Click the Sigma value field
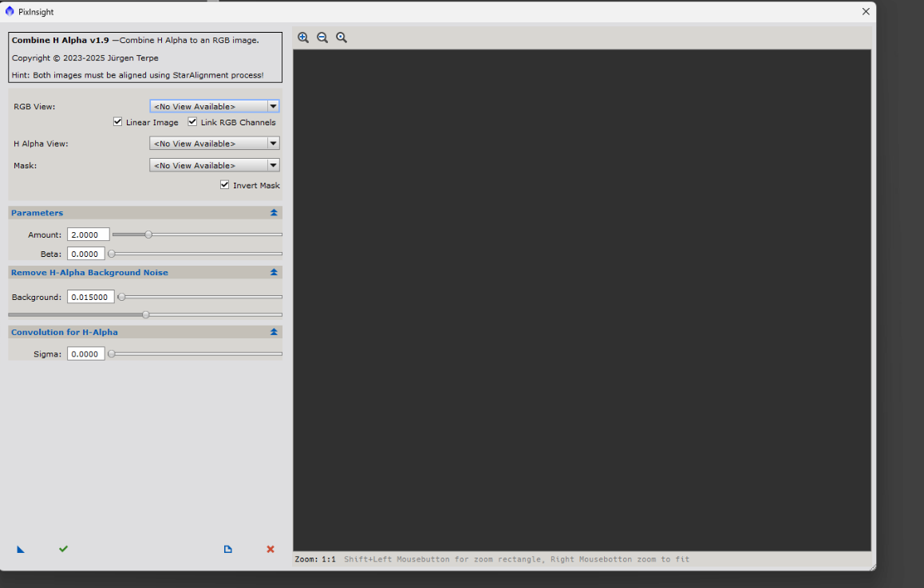Image resolution: width=924 pixels, height=588 pixels. point(86,354)
